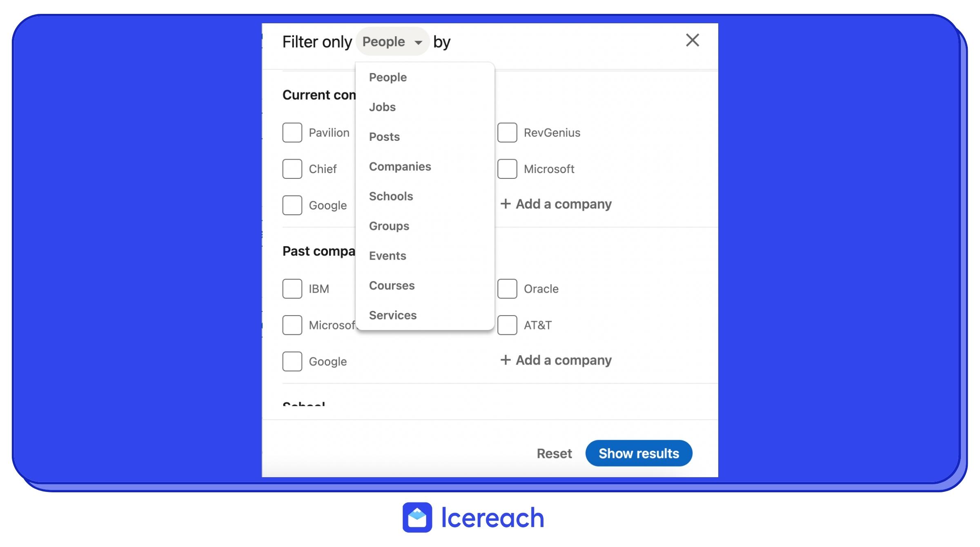
Task: Select Schools from filter dropdown
Action: (x=390, y=196)
